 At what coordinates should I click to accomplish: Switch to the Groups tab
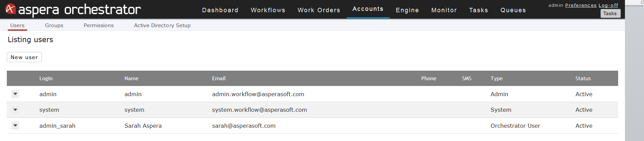54,25
